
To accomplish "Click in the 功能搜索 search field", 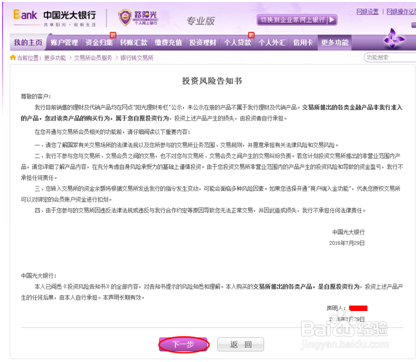I will (x=390, y=57).
